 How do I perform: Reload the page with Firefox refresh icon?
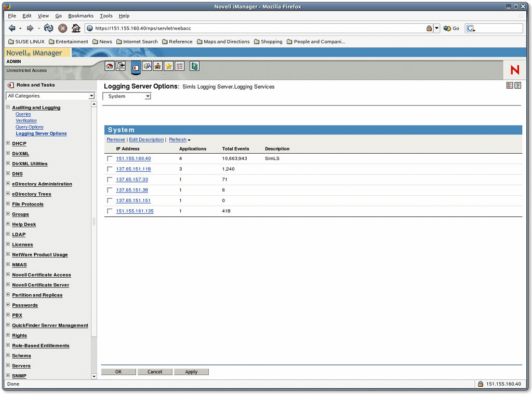(48, 28)
